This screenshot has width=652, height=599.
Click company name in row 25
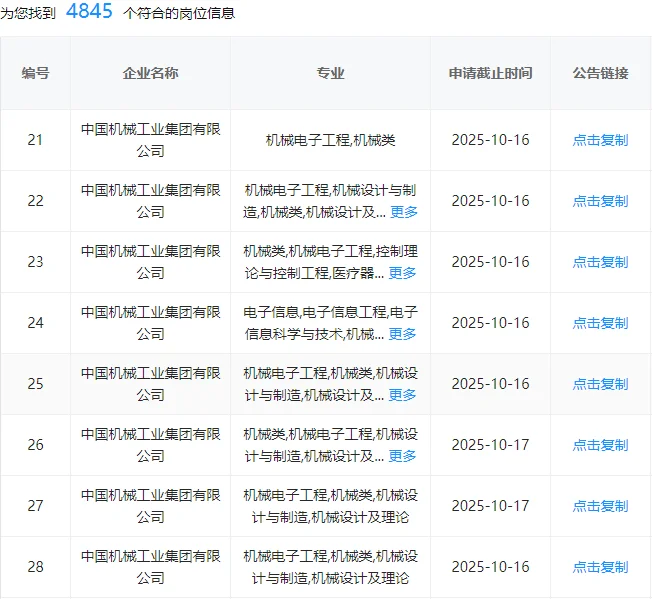[x=151, y=384]
